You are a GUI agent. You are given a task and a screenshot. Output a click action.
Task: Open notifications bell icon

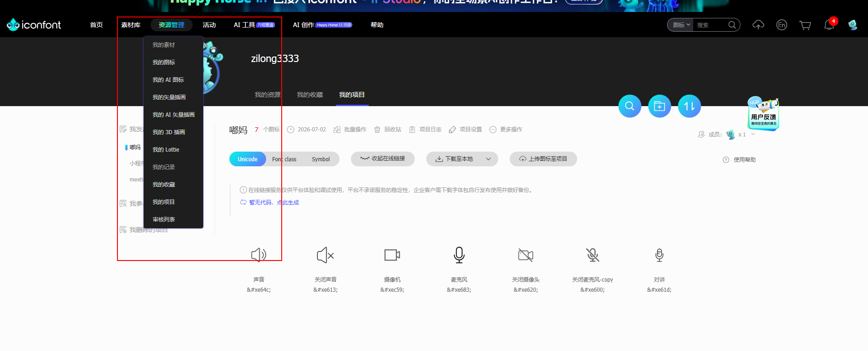(829, 25)
